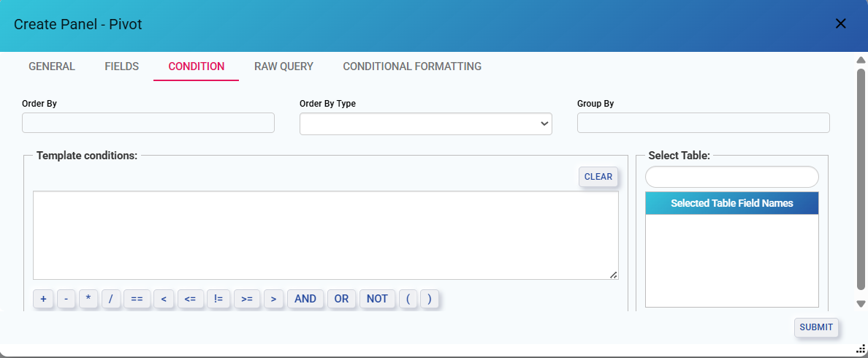Image resolution: width=868 pixels, height=358 pixels.
Task: Click the multiply (*) operator button
Action: pos(88,299)
